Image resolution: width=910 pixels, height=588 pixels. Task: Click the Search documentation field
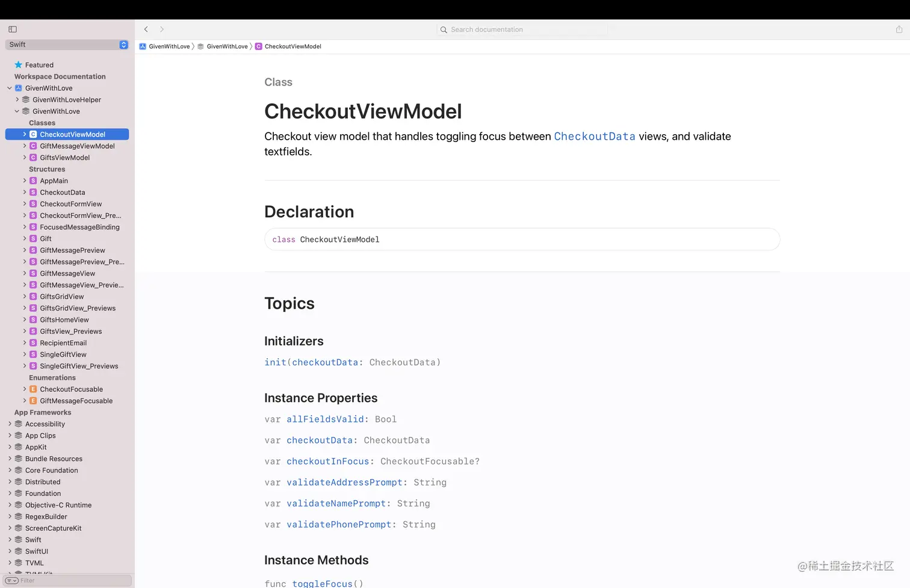coord(522,29)
